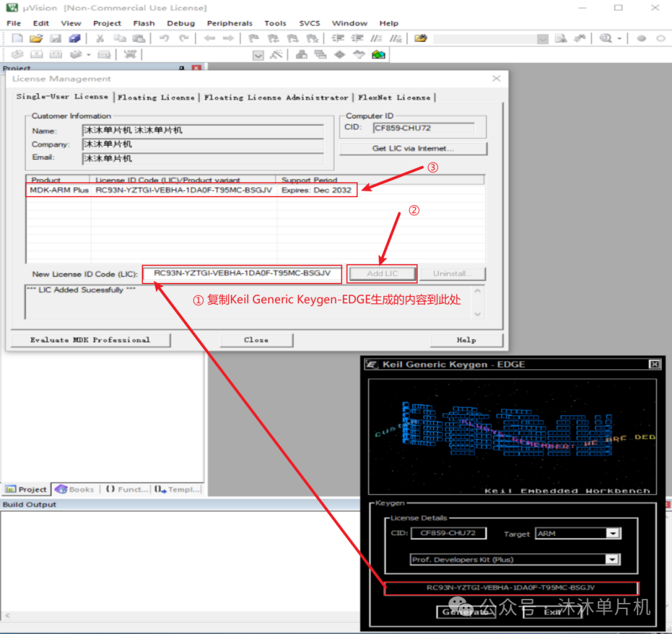Open the Options for Target magic wand icon
Image resolution: width=672 pixels, height=634 pixels.
coord(276,55)
